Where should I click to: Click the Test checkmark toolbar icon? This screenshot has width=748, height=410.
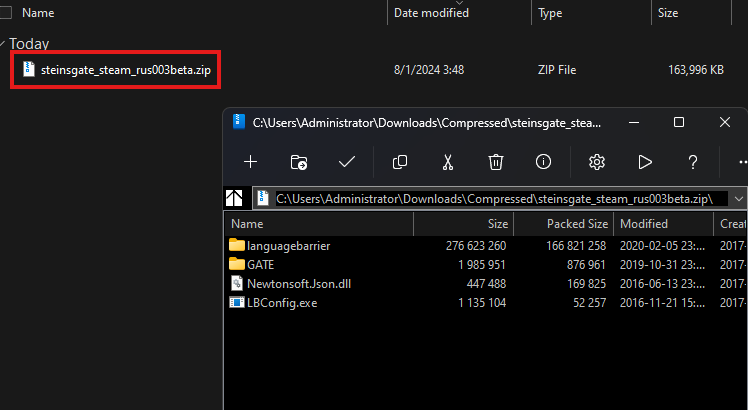click(x=347, y=162)
